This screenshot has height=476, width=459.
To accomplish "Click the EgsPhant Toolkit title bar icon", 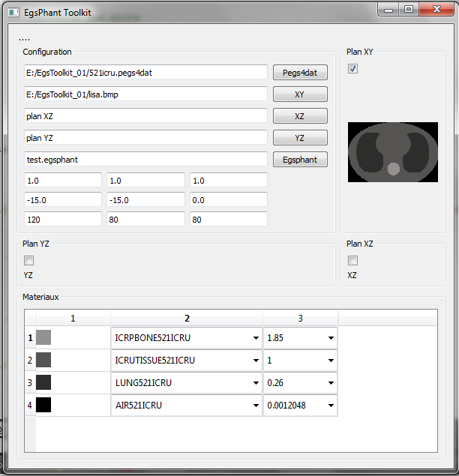I will [x=13, y=12].
